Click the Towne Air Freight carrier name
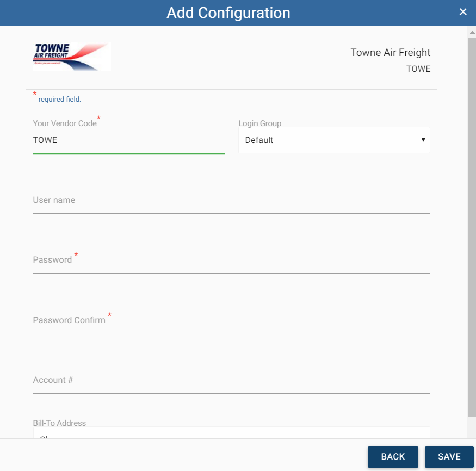476x471 pixels. [391, 53]
